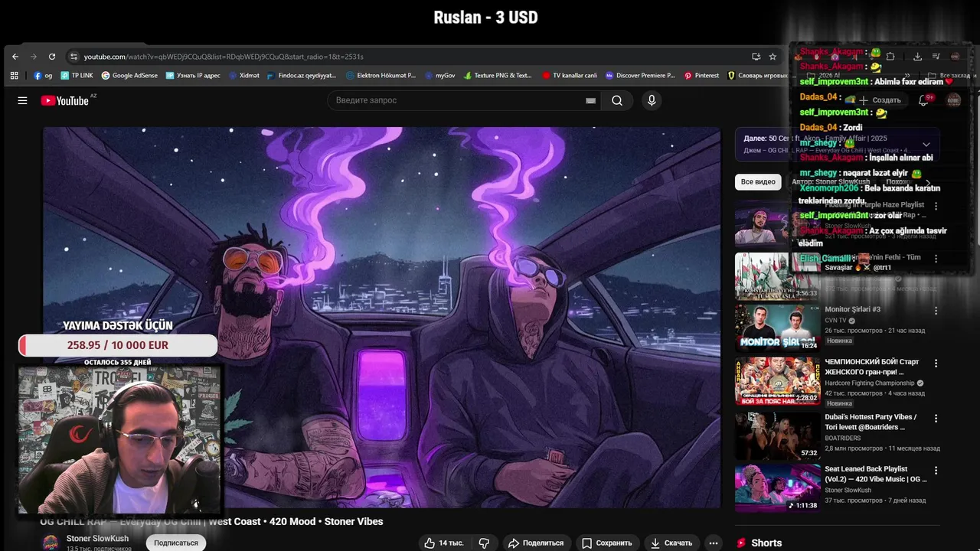Dislike the video with thumbs down
The width and height of the screenshot is (980, 551).
click(484, 543)
